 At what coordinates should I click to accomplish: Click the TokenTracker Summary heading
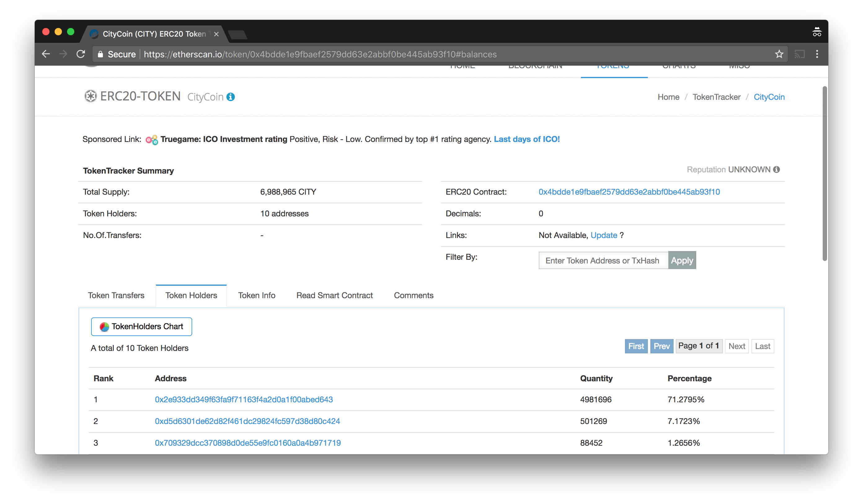click(128, 170)
